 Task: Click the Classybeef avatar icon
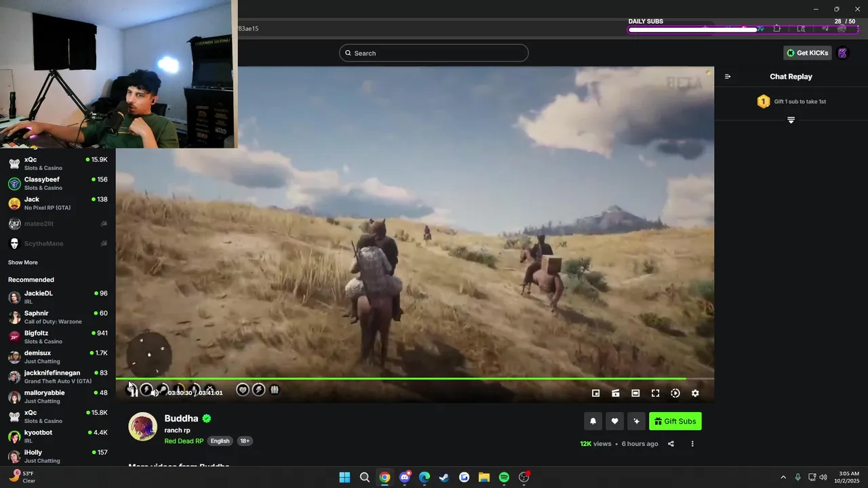(x=14, y=184)
